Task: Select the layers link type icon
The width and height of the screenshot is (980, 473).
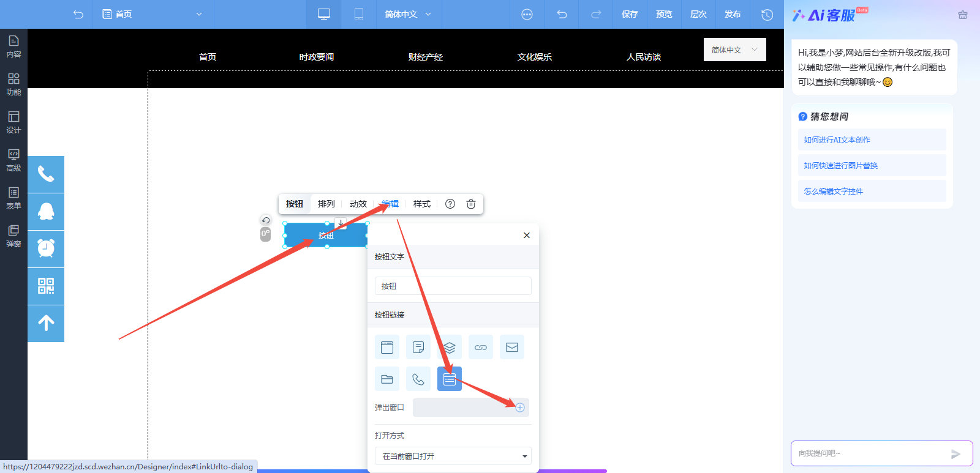Action: click(x=450, y=348)
